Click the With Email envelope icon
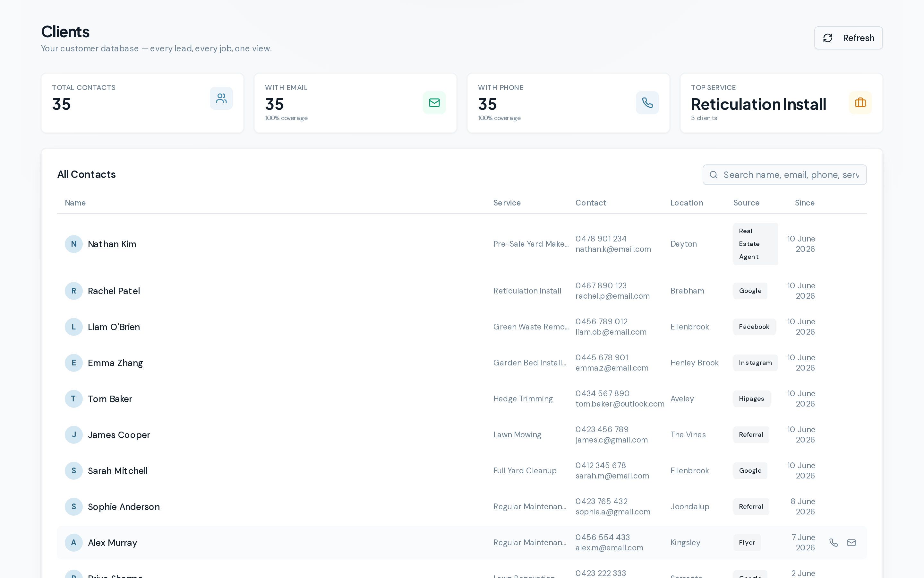Viewport: 924px width, 578px height. (x=434, y=102)
